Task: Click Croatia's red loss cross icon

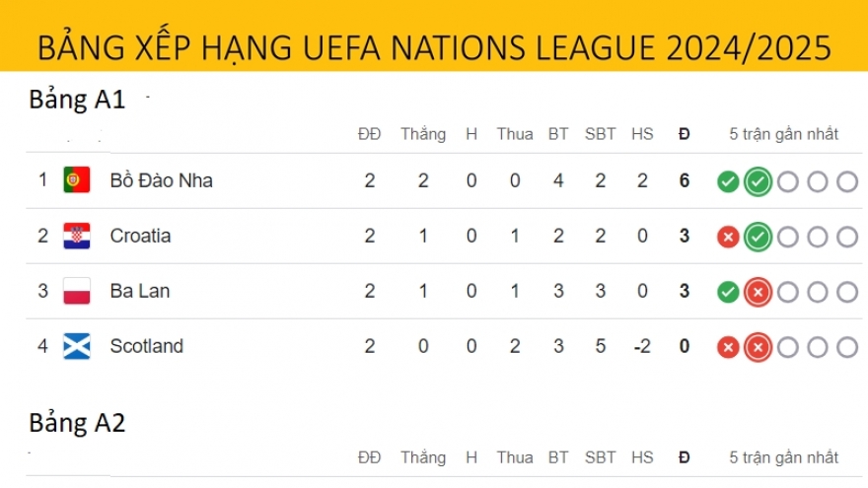Action: (x=728, y=237)
